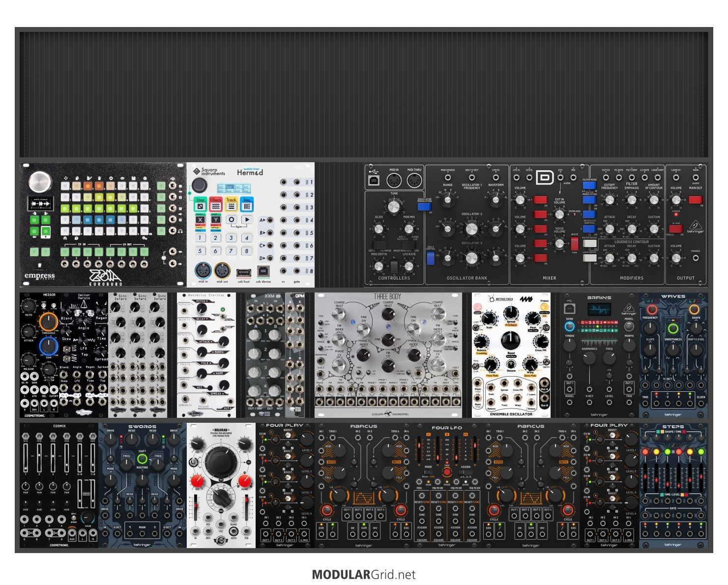
Task: Click the headphone output jack on ZOIA
Action: click(x=173, y=231)
